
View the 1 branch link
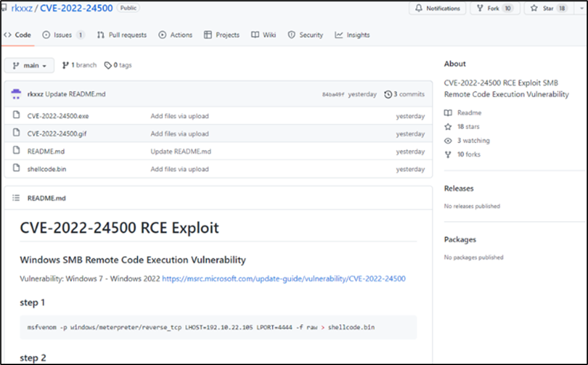pyautogui.click(x=79, y=65)
